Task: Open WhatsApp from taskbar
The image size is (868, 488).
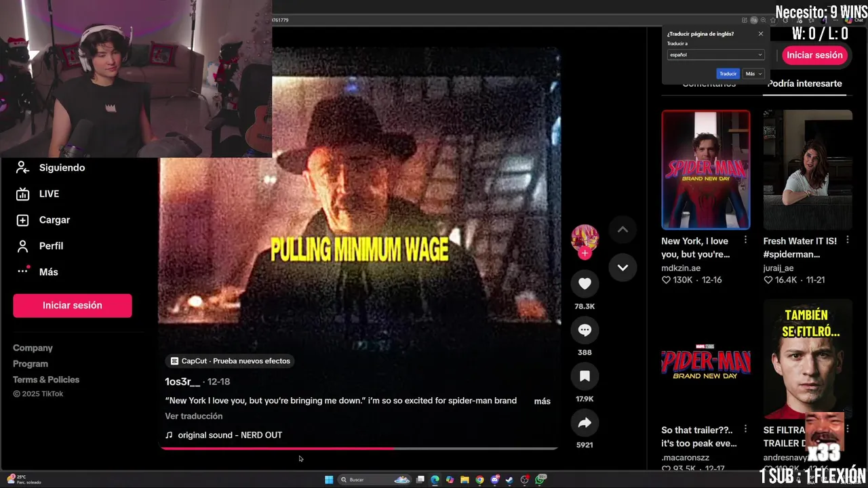Action: pos(540,480)
